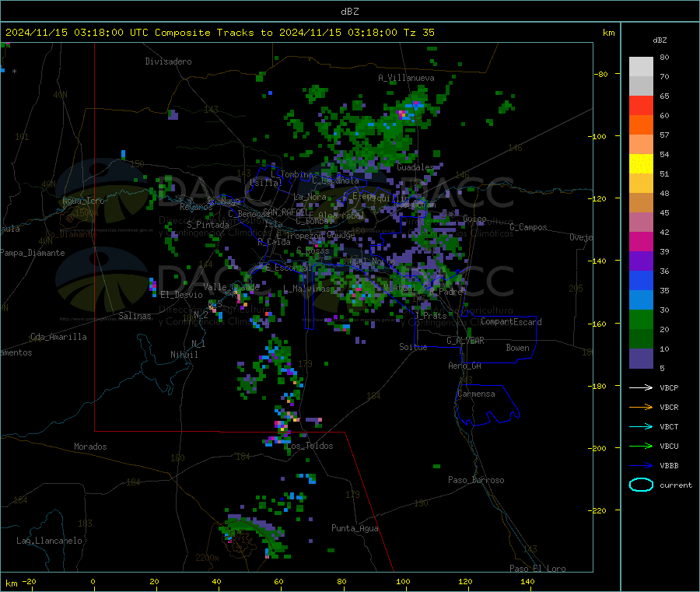Pick the blue 35 dBZ color swatch
Viewport: 700px width, 592px height.
click(x=641, y=280)
